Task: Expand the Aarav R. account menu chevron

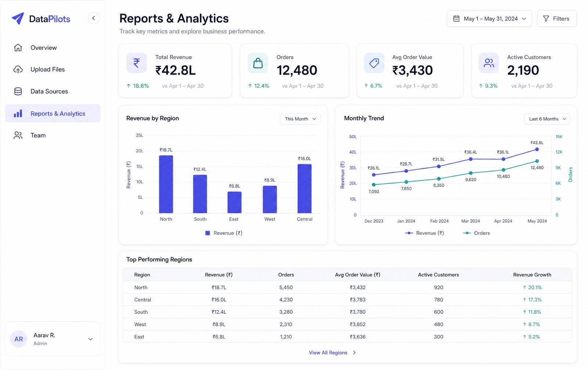Action: tap(90, 339)
